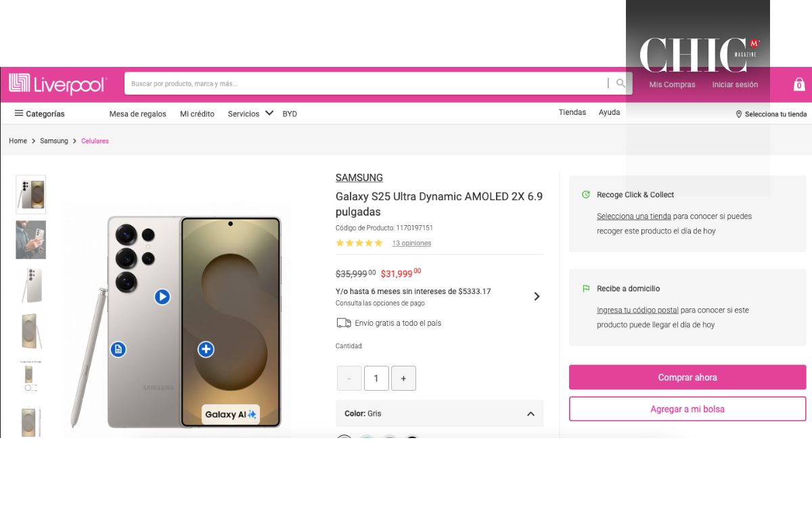This screenshot has height=505, width=812.
Task: Decrease quantity with minus button
Action: pyautogui.click(x=349, y=379)
